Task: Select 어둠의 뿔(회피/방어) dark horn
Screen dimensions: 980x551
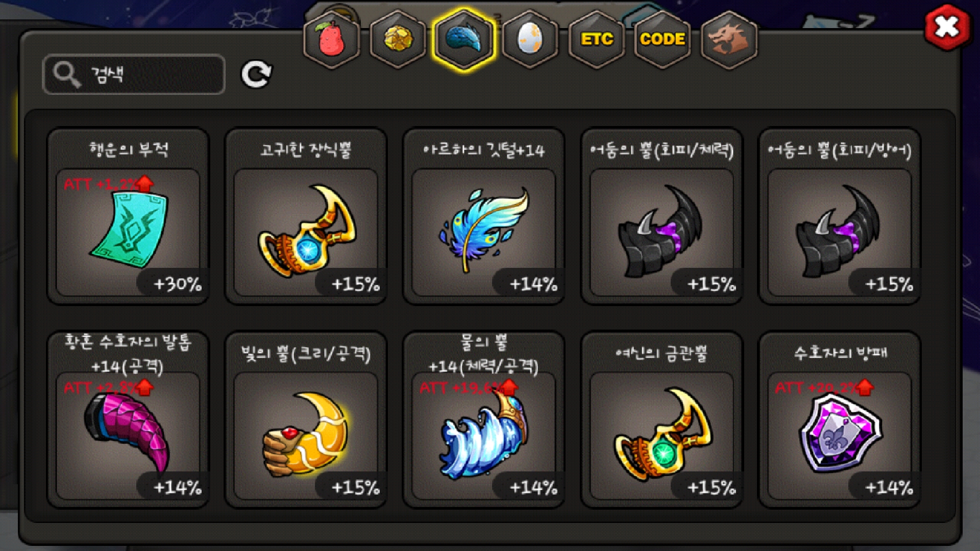Action: (840, 216)
